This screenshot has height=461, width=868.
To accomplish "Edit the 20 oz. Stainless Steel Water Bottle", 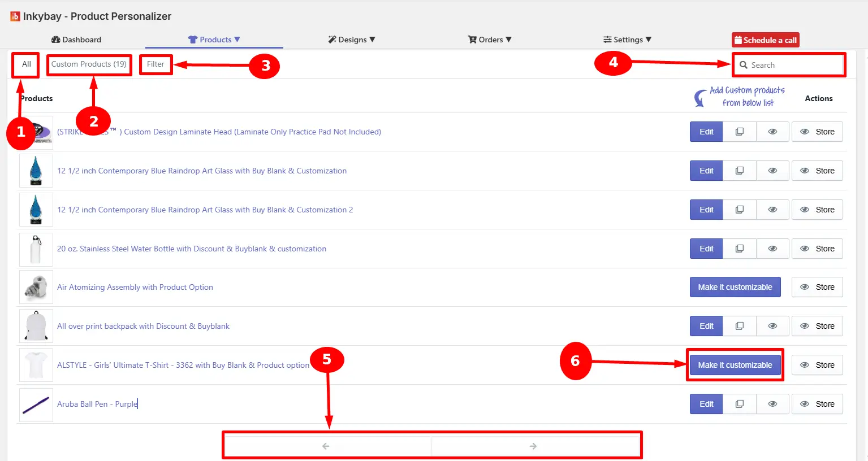I will click(x=706, y=249).
